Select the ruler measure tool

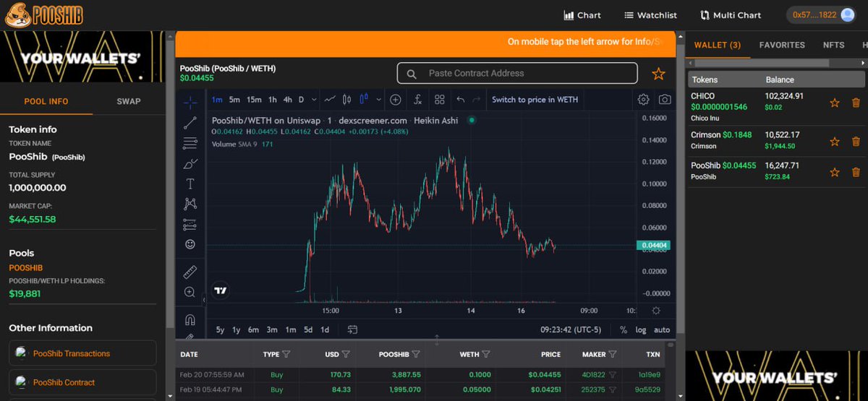190,272
